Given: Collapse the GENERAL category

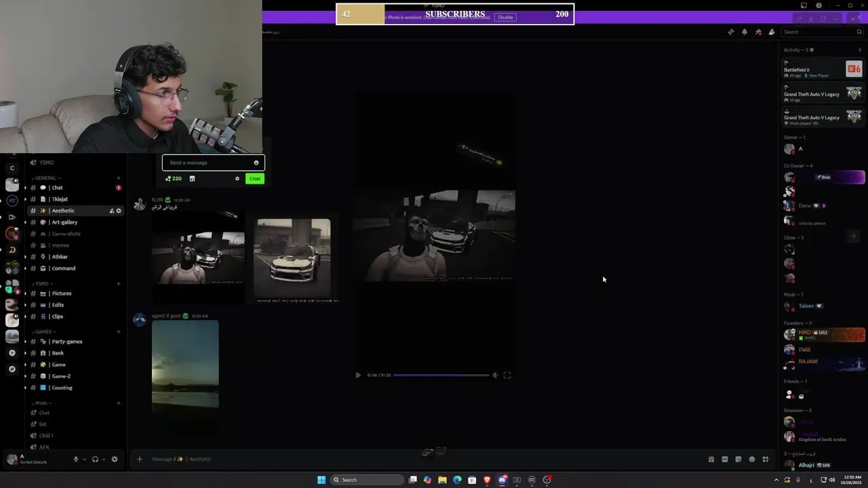Looking at the screenshot, I should tap(46, 178).
